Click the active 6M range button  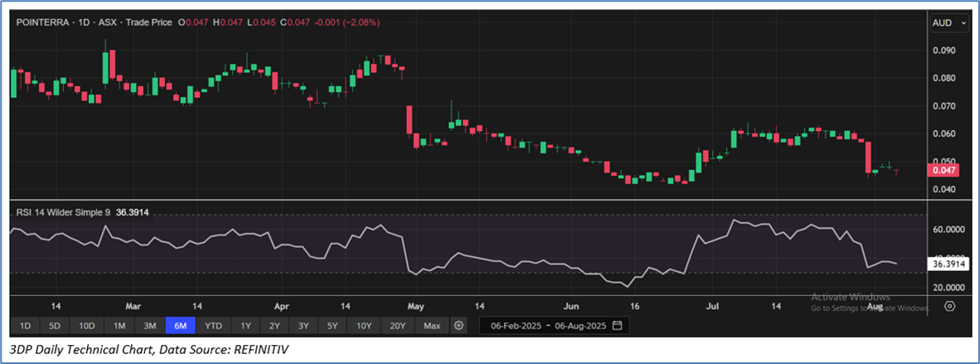pyautogui.click(x=181, y=325)
